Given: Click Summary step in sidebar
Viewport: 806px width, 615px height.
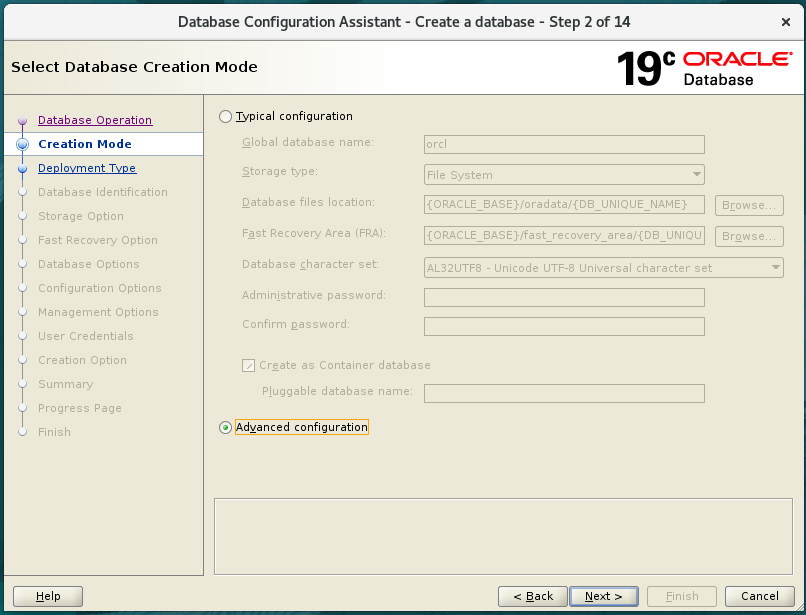Looking at the screenshot, I should tap(65, 384).
